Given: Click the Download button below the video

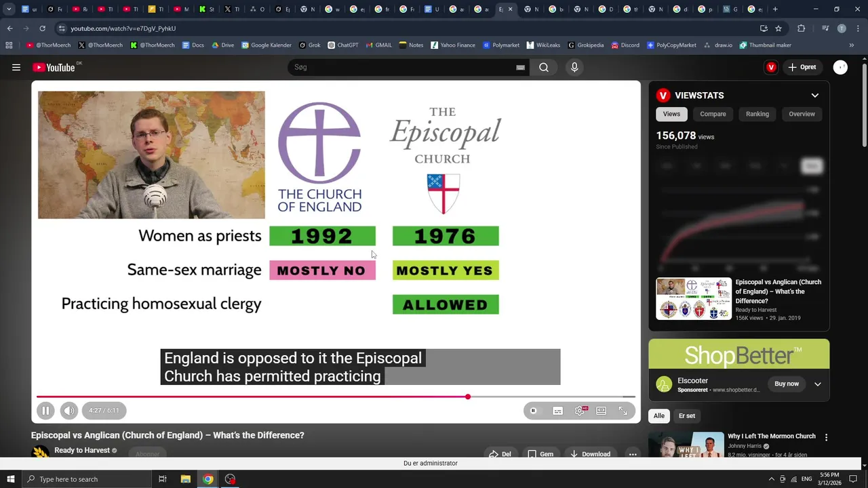Looking at the screenshot, I should pos(590,454).
